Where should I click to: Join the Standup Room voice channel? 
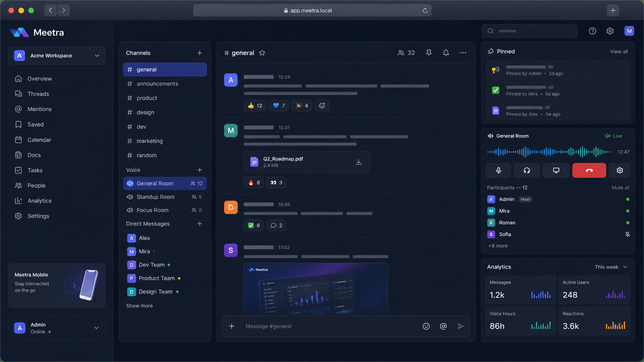point(165,197)
